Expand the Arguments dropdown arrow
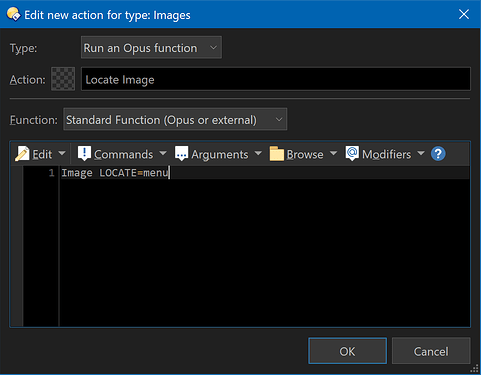 258,153
